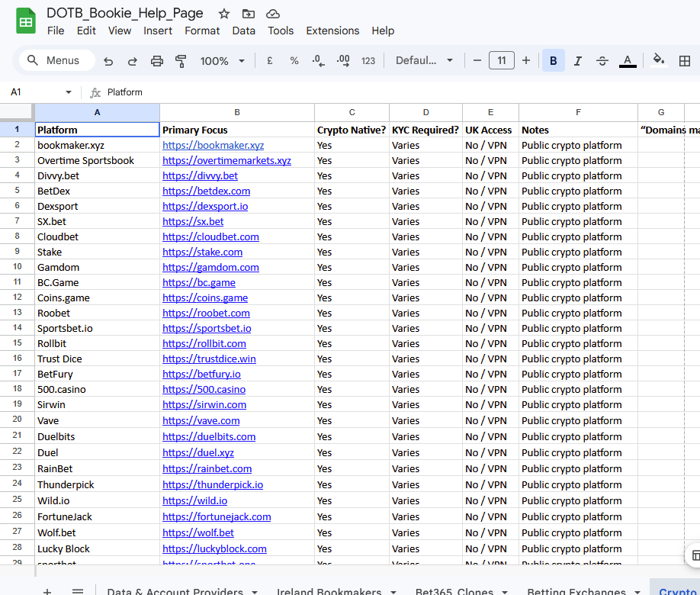Edit the font size field showing 11
Image resolution: width=700 pixels, height=595 pixels.
pos(501,60)
